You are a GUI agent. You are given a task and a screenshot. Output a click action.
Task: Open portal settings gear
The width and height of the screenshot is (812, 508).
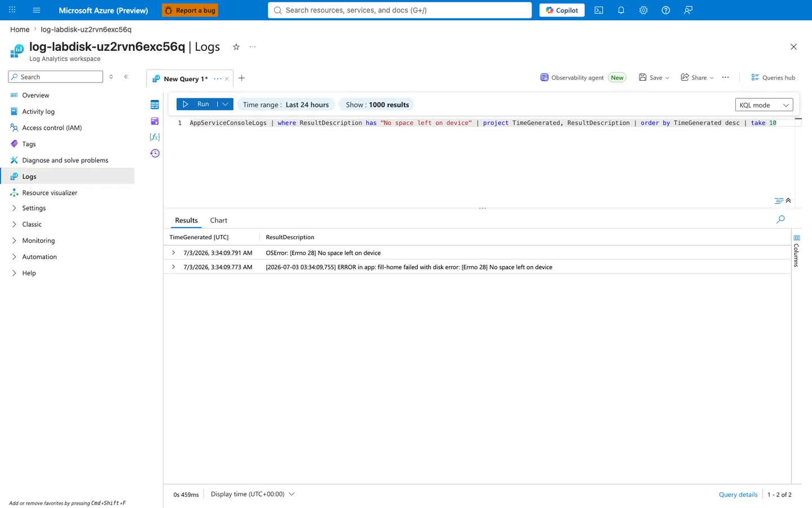click(643, 10)
